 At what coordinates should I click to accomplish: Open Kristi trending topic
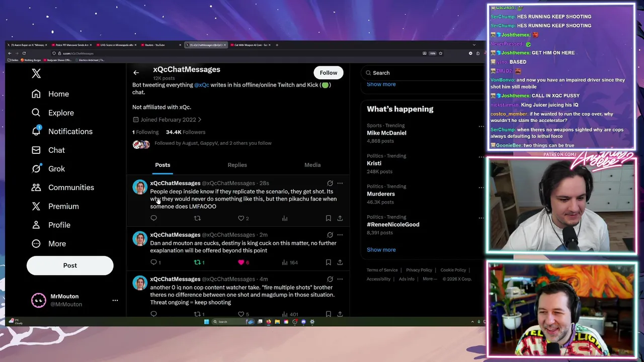(x=374, y=163)
